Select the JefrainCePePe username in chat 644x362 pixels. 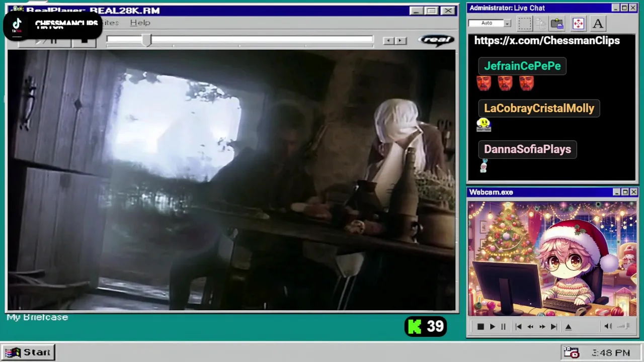522,66
